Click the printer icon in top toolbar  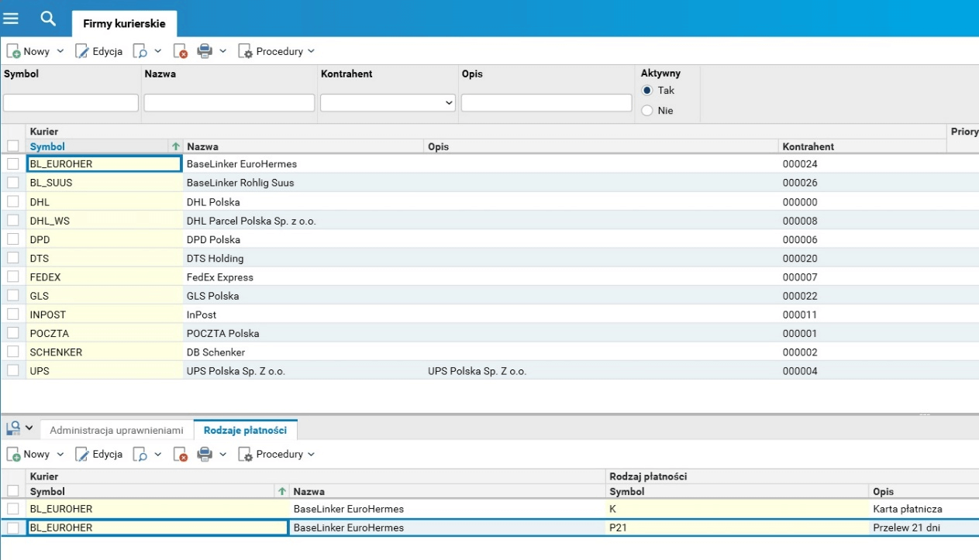tap(205, 51)
